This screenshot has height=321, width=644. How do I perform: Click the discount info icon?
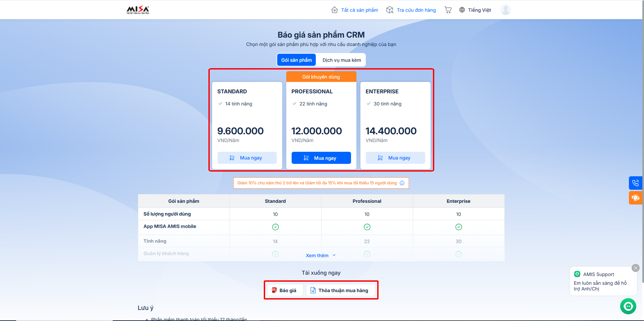click(x=402, y=183)
